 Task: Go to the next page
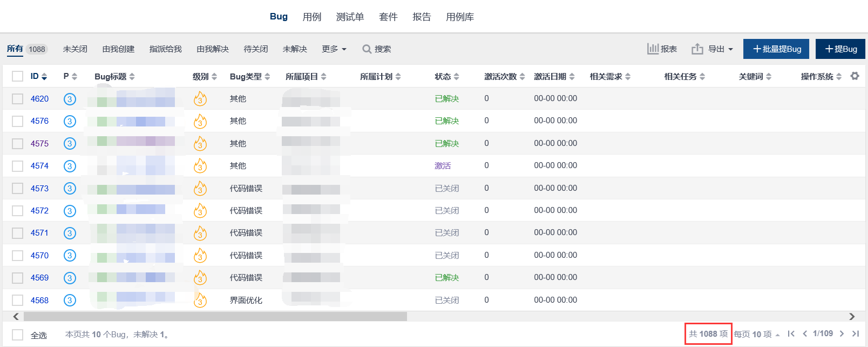tap(842, 333)
